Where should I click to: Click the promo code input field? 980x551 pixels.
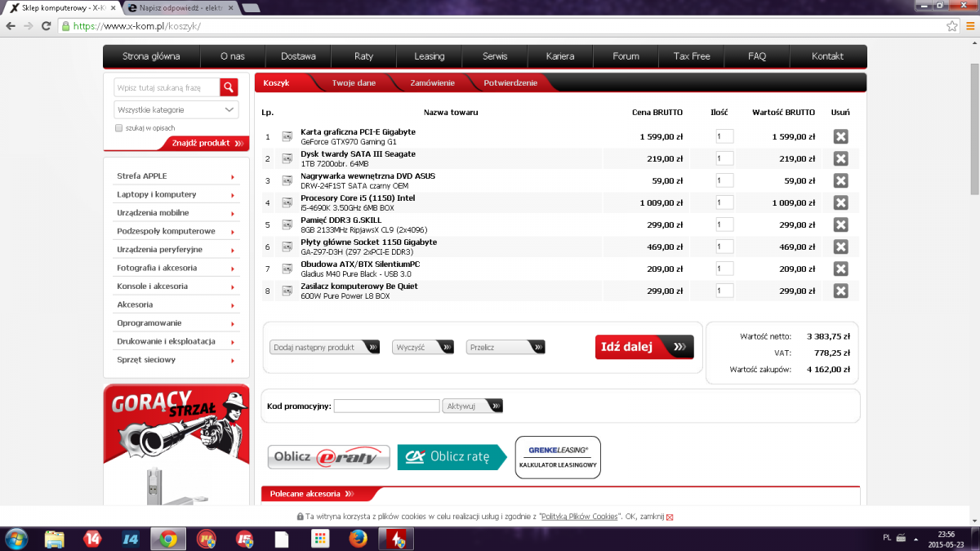coord(386,406)
